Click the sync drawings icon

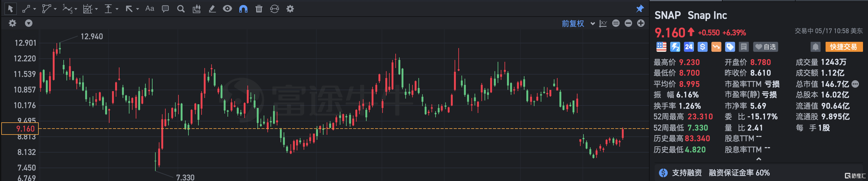(274, 9)
